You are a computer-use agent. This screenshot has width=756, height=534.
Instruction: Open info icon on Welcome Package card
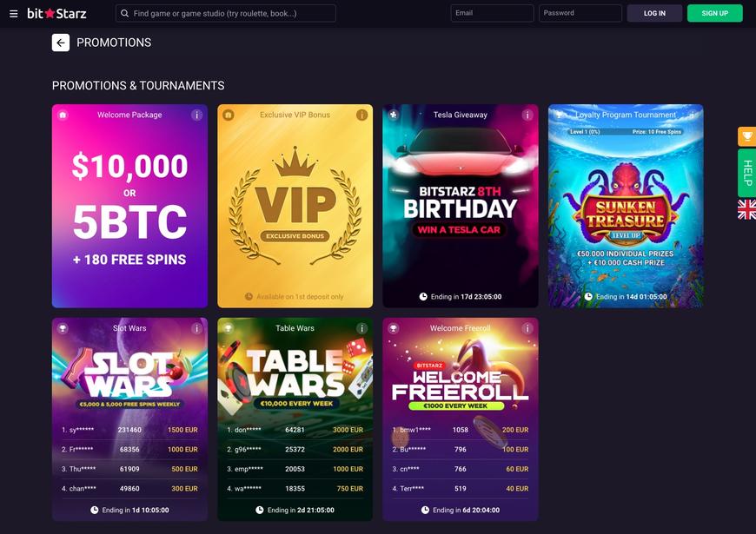(196, 115)
